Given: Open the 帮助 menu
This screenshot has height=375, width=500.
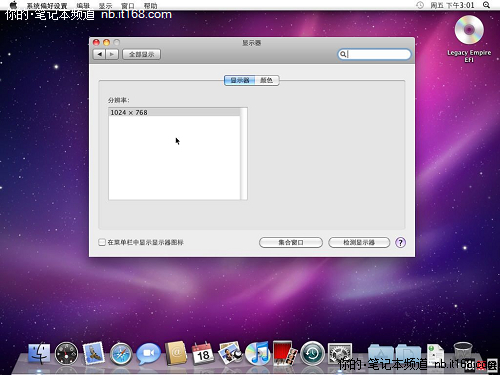Looking at the screenshot, I should pyautogui.click(x=150, y=6).
